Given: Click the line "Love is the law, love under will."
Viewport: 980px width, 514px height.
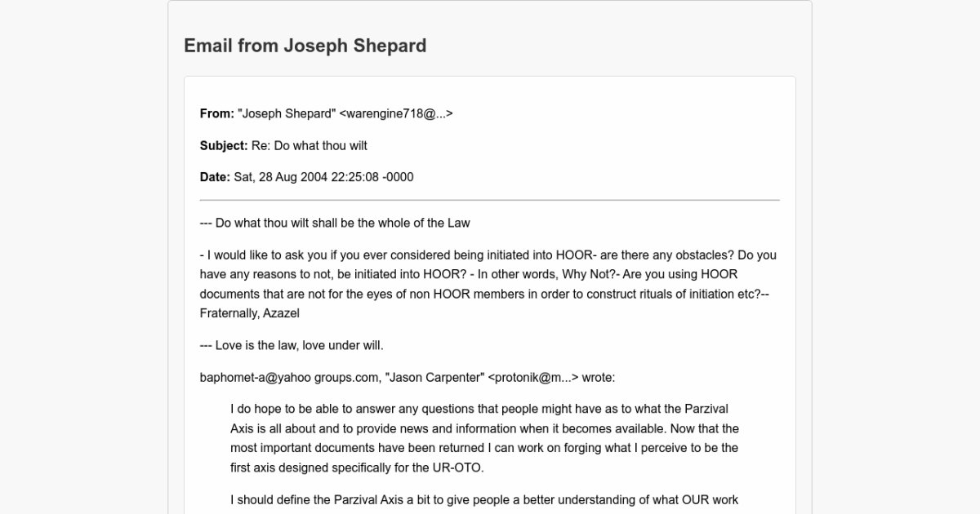Looking at the screenshot, I should pos(292,345).
